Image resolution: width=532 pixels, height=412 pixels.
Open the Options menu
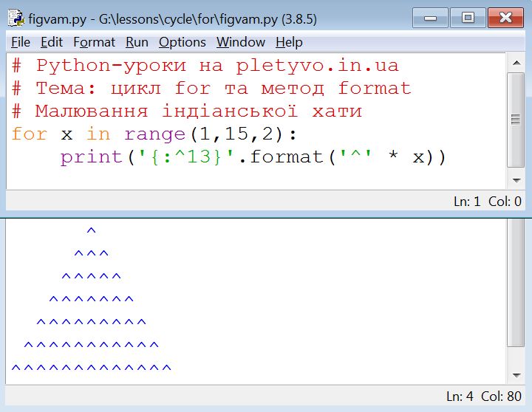click(183, 42)
